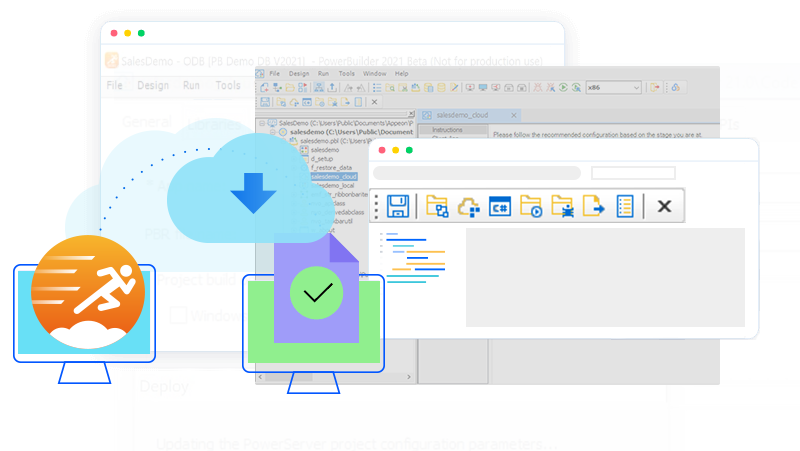Click the small X icon in second toolbar row

pos(374,102)
